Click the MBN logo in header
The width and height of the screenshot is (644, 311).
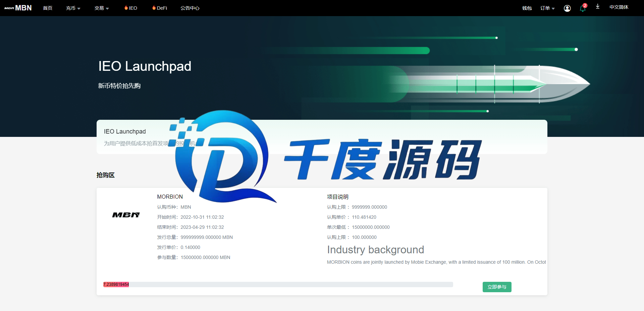(x=18, y=8)
